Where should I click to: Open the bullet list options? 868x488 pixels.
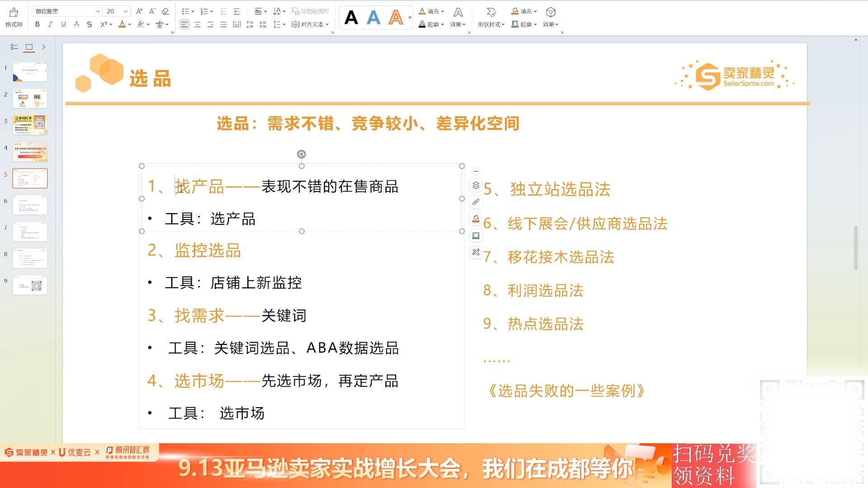188,11
